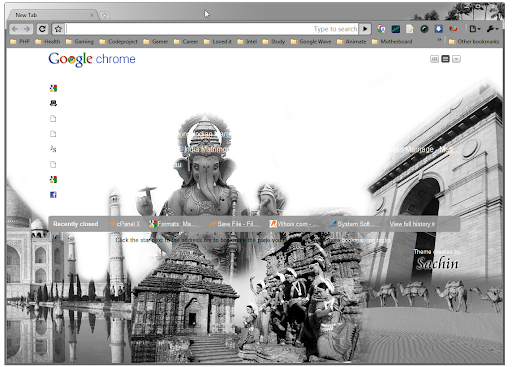Click the Recently closed label
The height and width of the screenshot is (367, 512).
click(76, 224)
